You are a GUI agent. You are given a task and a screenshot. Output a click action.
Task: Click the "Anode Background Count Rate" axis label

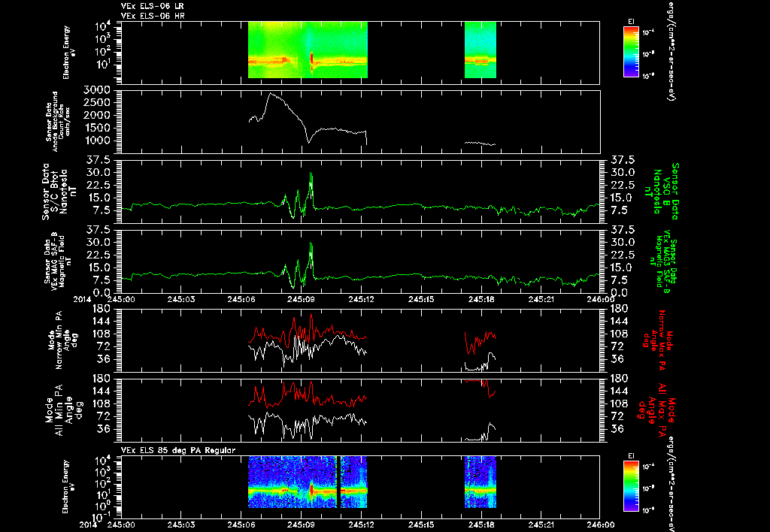(x=59, y=121)
